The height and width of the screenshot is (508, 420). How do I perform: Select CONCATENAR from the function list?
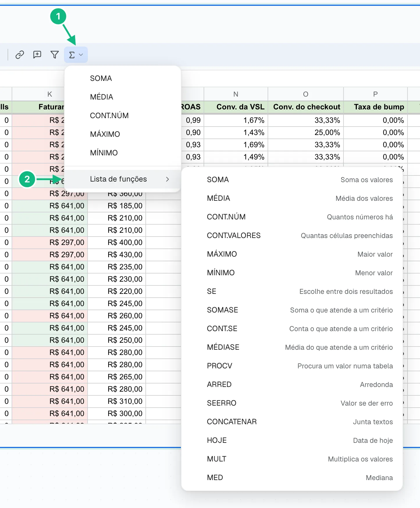[x=292, y=422]
